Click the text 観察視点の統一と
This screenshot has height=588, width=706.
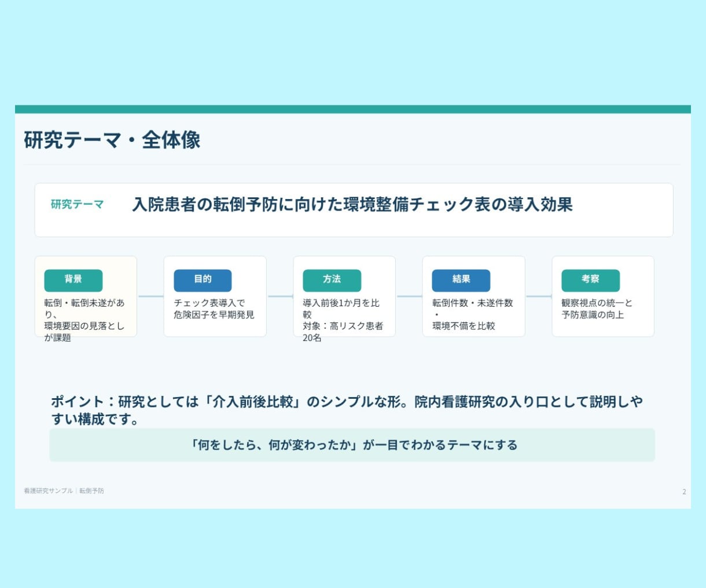[x=597, y=303]
